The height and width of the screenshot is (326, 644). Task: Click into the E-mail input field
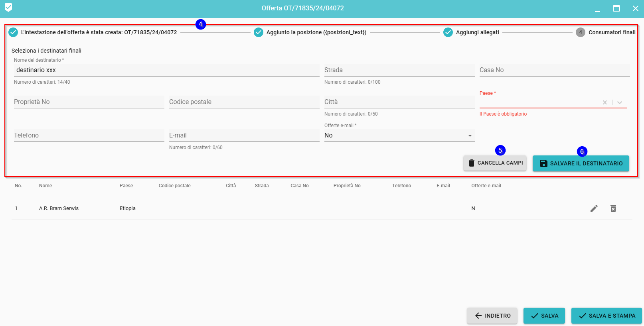point(244,136)
